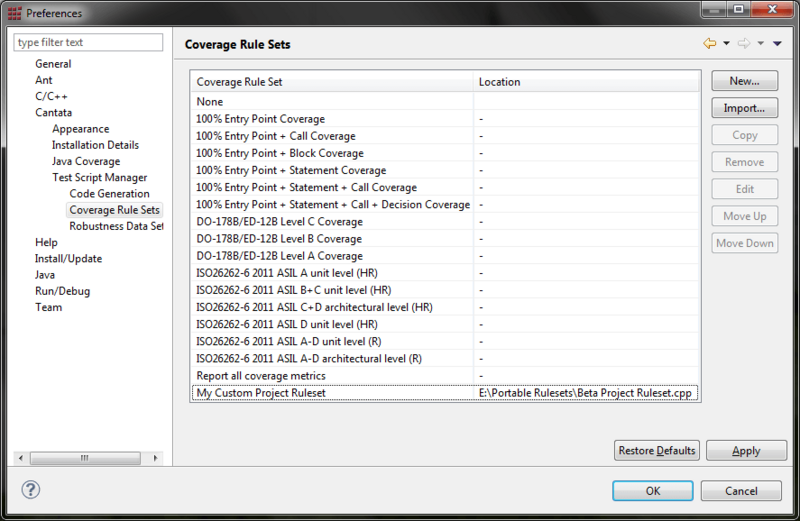The image size is (800, 521).
Task: Confirm preferences with OK button
Action: [x=653, y=491]
